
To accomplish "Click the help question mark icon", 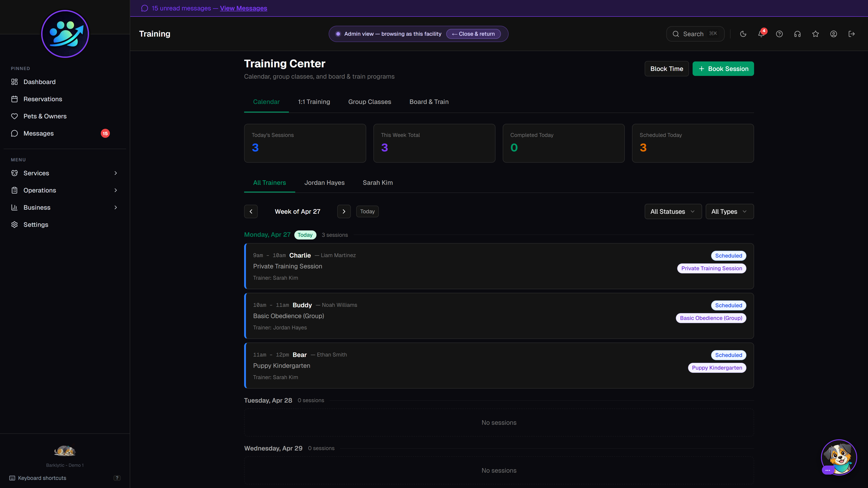I will [779, 34].
